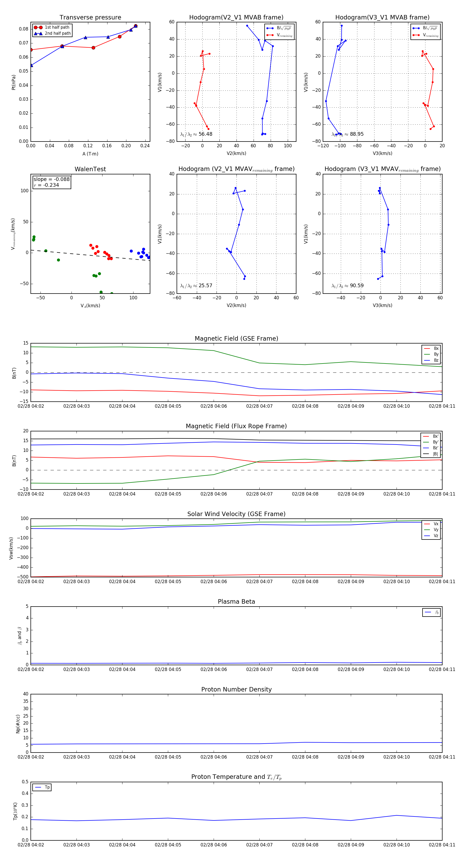Click 'Hodogram(V2_V1 MVAB frame)' title
473x868 pixels.
(236, 18)
